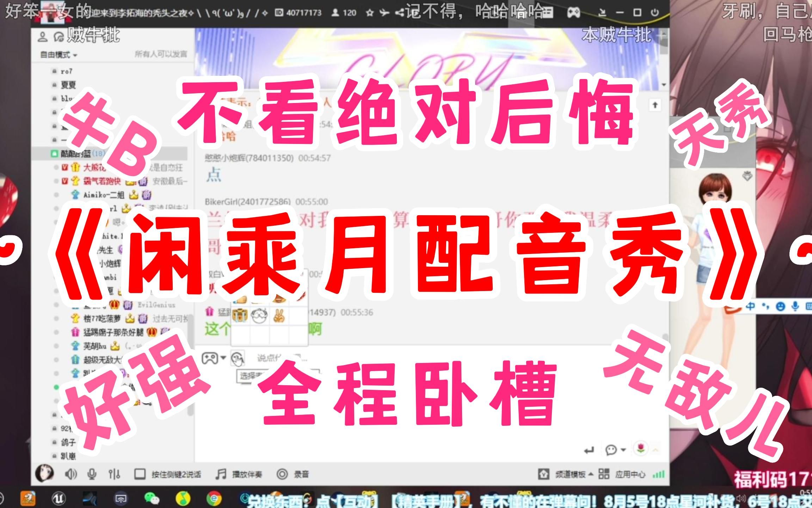Send a flower gift icon

pos(641,449)
